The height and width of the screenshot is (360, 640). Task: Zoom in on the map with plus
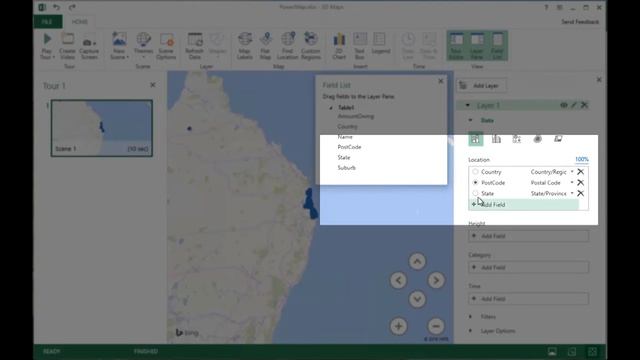(x=398, y=326)
